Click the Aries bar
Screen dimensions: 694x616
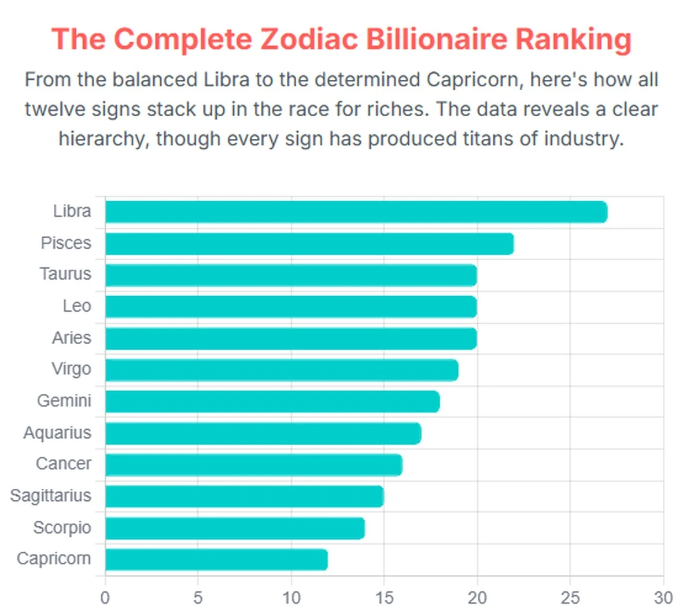coord(290,338)
